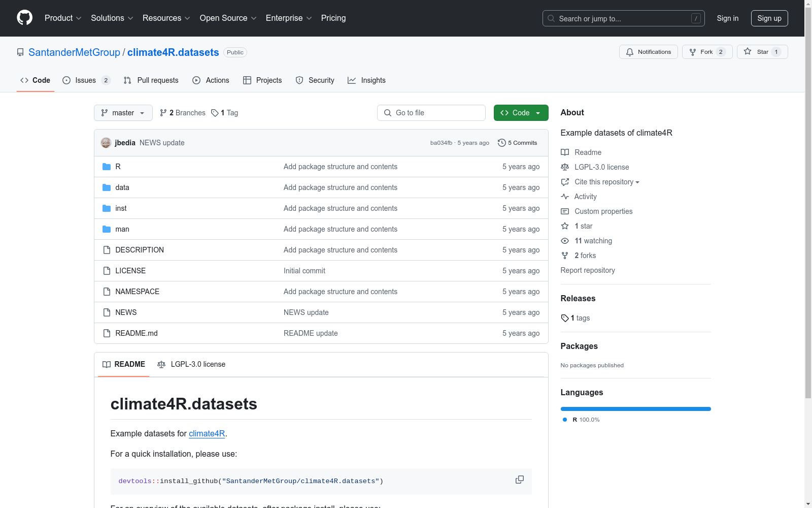
Task: Open the green Code dropdown button
Action: tap(521, 113)
